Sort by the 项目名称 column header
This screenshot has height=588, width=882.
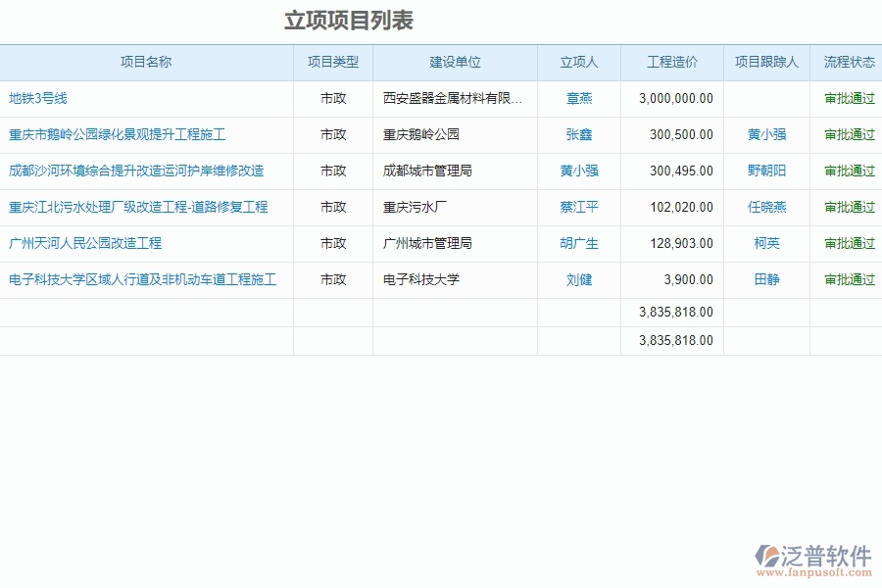click(147, 62)
